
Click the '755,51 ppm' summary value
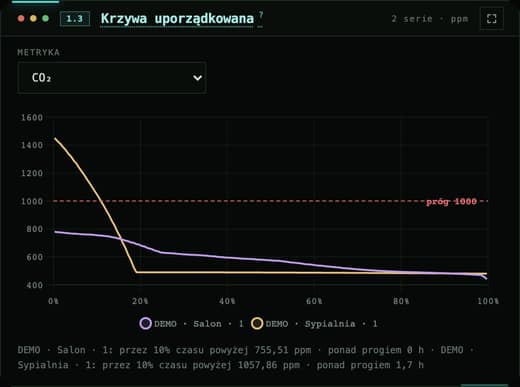pos(283,350)
